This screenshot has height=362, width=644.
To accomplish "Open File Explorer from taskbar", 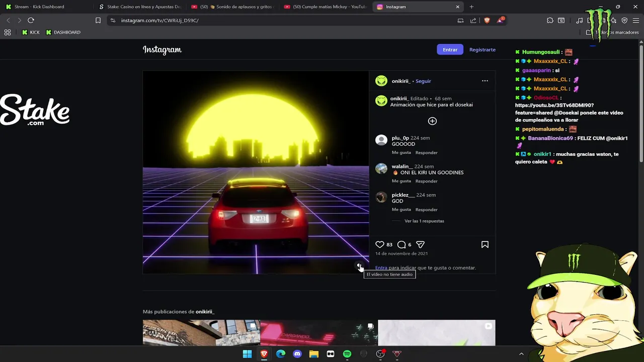I will tap(314, 354).
